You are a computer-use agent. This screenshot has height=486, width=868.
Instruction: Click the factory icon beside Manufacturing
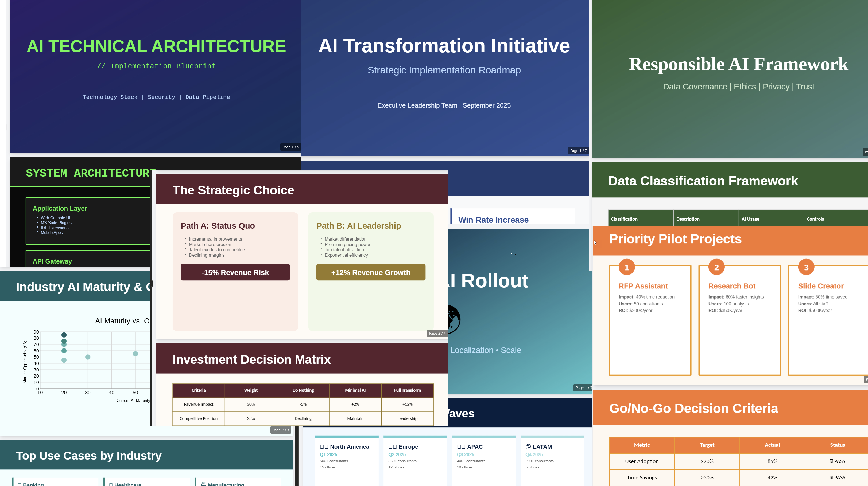click(x=203, y=484)
